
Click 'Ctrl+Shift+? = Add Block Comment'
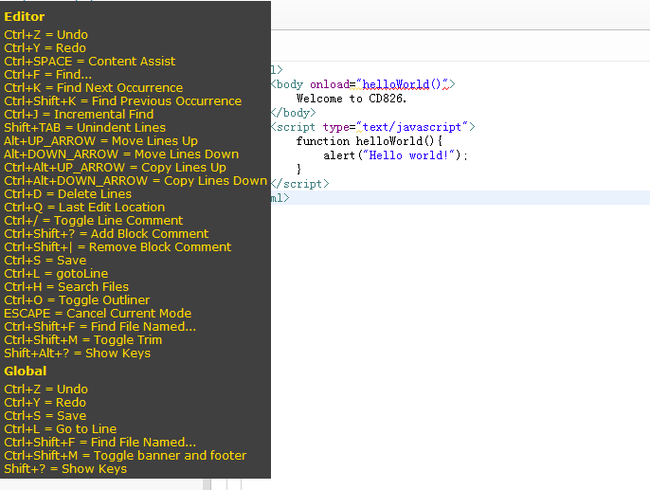point(107,234)
